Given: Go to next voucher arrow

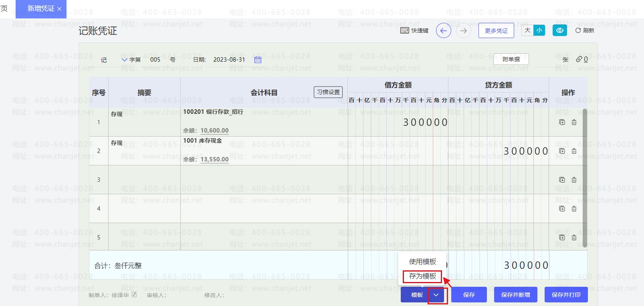Looking at the screenshot, I should [463, 31].
